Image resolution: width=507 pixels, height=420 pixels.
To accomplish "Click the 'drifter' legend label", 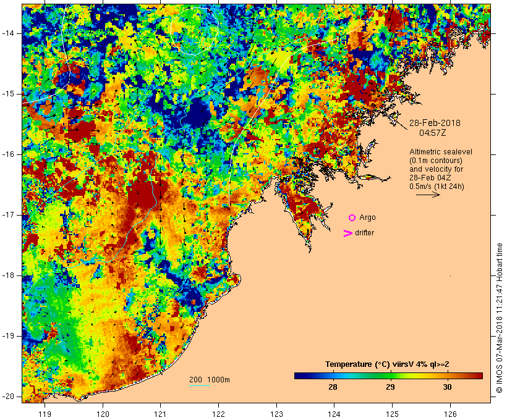I will click(x=364, y=233).
